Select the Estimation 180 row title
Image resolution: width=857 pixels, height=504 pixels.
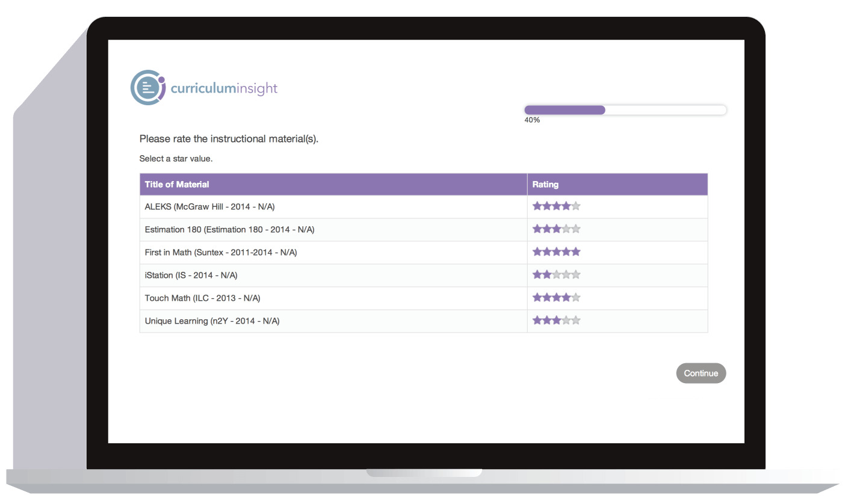[x=229, y=229]
